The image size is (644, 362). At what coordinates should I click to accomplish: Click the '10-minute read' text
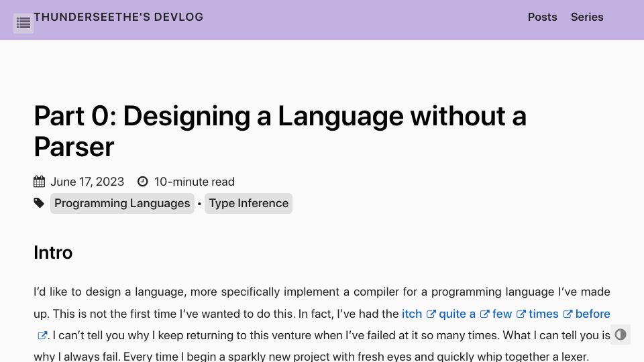[195, 182]
